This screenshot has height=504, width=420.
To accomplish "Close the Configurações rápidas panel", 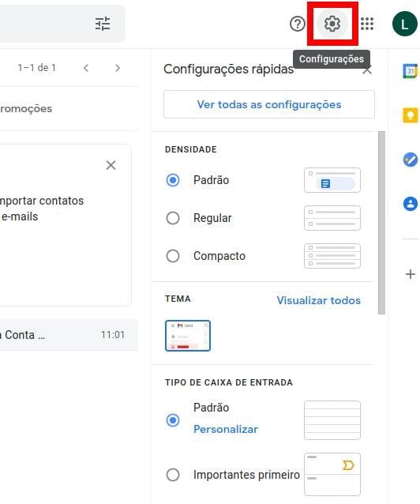I will point(367,70).
